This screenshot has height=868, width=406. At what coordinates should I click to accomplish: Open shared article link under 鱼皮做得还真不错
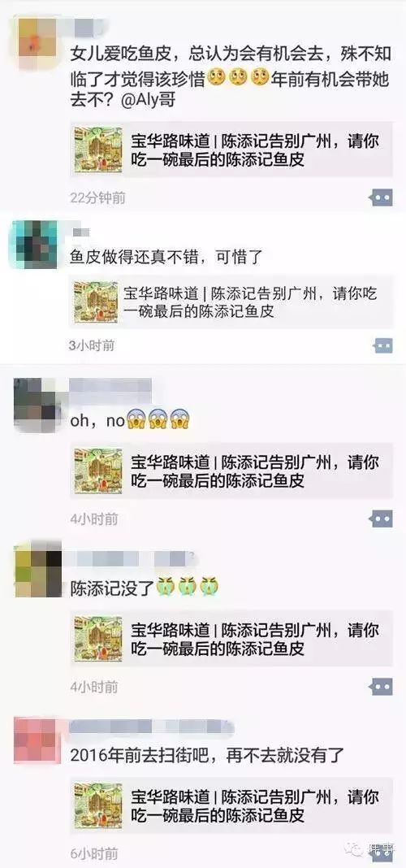point(231,302)
